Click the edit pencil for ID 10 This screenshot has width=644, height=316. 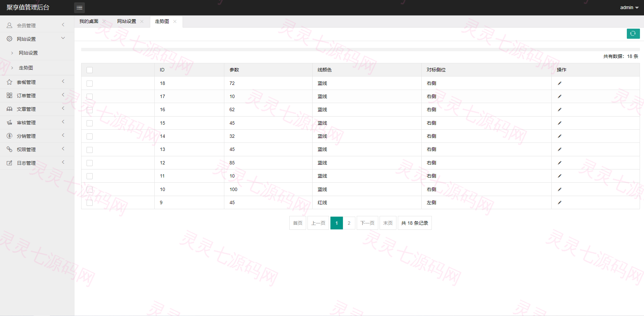pyautogui.click(x=559, y=189)
